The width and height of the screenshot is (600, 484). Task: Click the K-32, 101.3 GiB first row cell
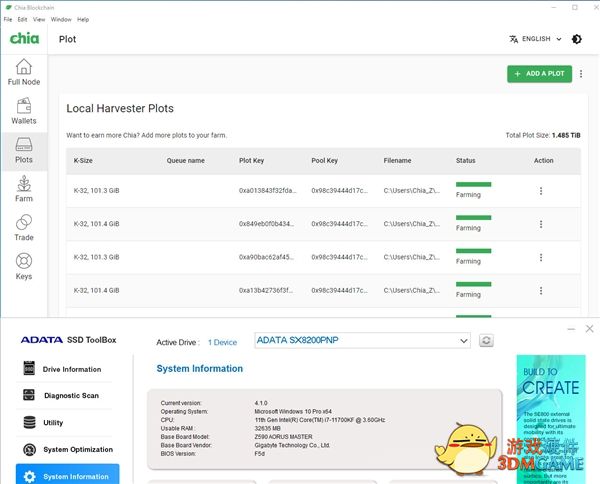click(96, 191)
